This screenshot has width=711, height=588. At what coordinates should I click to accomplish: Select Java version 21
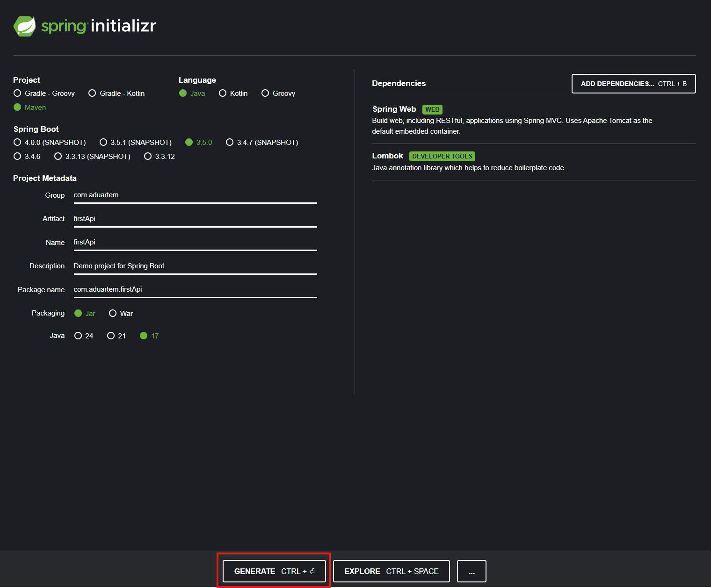pyautogui.click(x=116, y=336)
